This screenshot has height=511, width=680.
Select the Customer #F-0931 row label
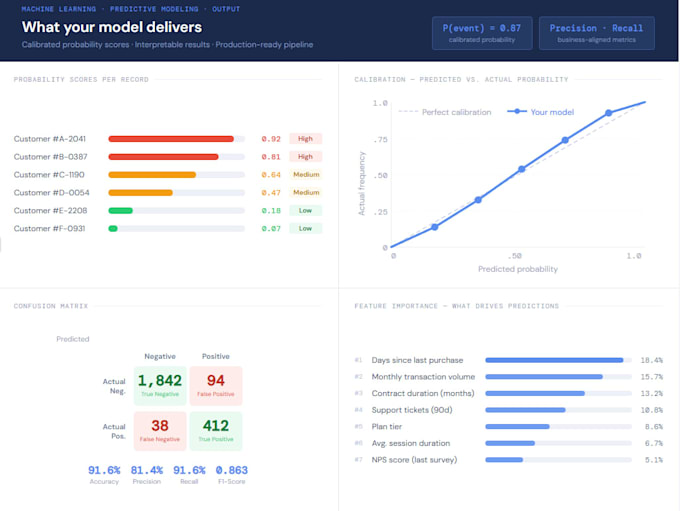point(49,229)
